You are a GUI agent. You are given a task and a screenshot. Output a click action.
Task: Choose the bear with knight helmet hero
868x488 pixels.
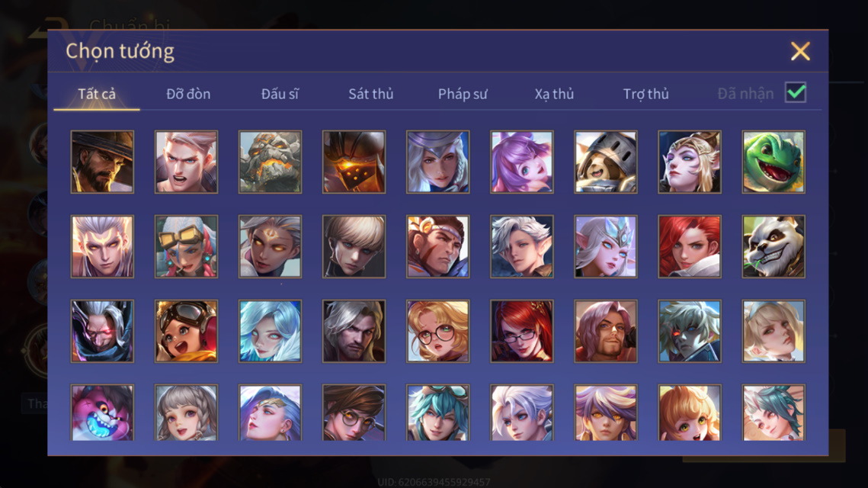[x=606, y=162]
